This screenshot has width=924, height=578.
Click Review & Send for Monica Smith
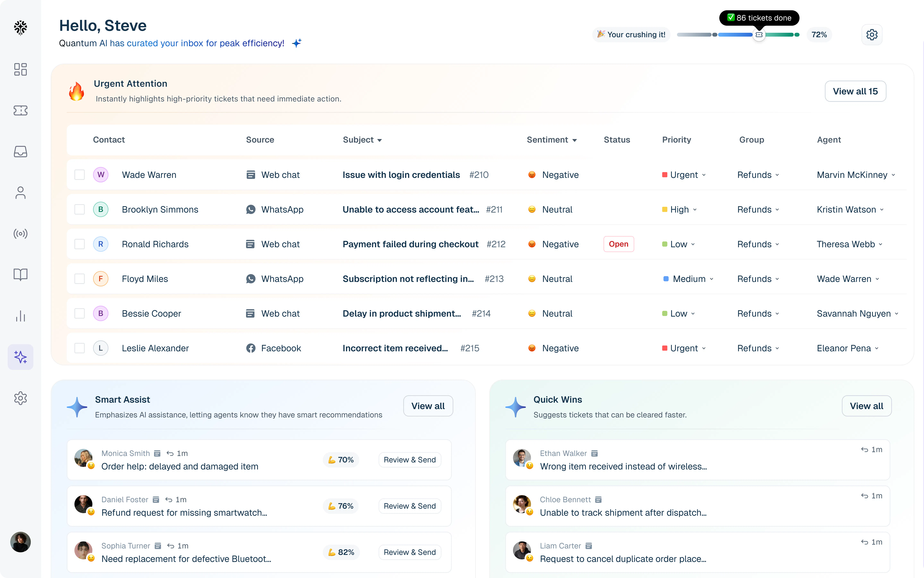(410, 460)
